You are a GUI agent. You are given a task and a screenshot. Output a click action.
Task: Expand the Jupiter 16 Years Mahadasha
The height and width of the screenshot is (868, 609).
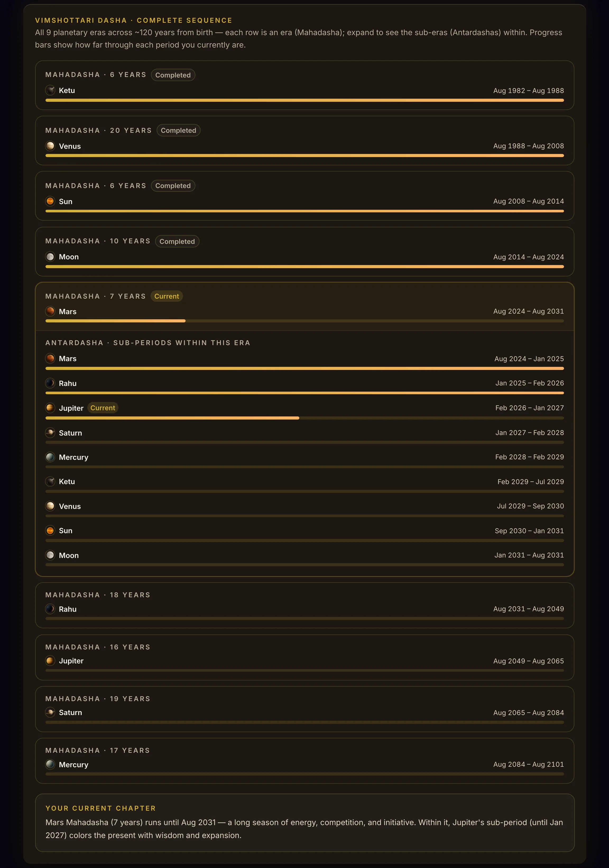click(304, 657)
